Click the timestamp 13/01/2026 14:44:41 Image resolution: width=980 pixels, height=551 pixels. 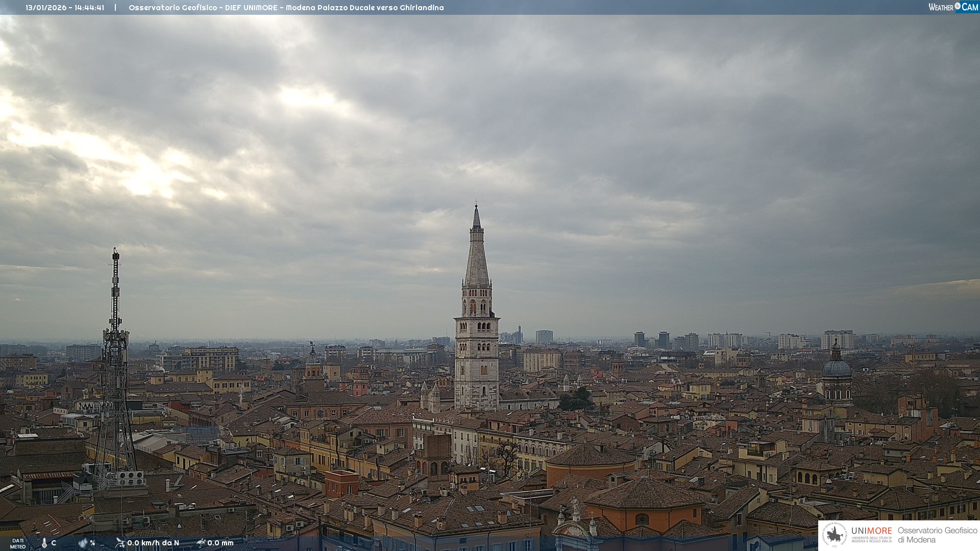click(65, 8)
